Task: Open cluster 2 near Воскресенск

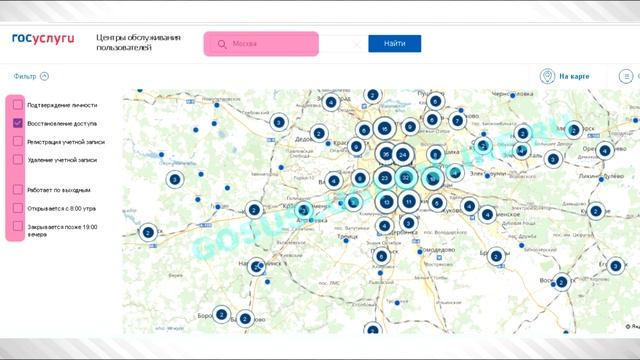Action: click(562, 282)
